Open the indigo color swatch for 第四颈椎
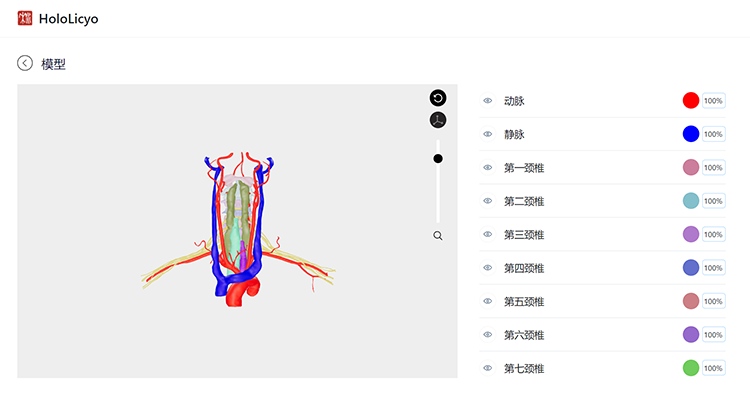This screenshot has width=750, height=410. point(691,268)
